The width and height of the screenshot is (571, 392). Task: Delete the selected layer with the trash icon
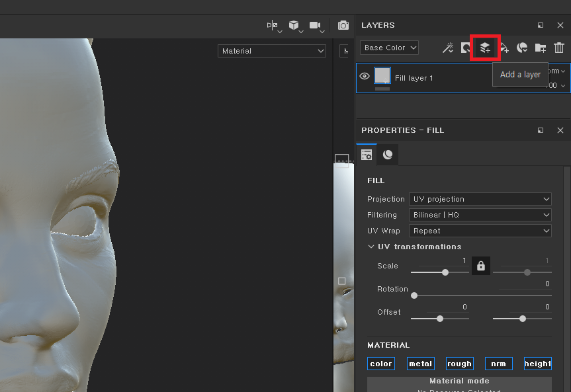pos(559,47)
